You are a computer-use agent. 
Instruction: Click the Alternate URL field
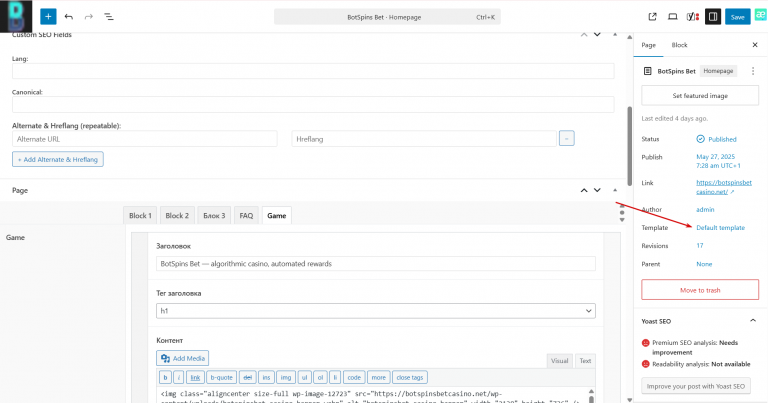tap(144, 139)
